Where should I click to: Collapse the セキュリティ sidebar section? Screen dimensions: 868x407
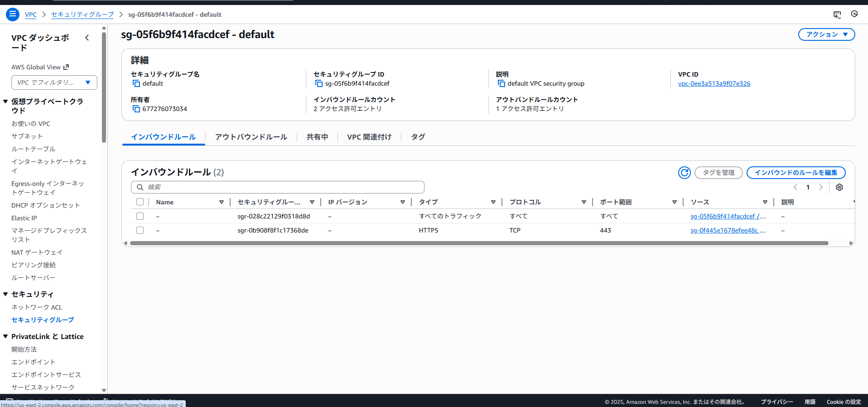[x=6, y=294]
